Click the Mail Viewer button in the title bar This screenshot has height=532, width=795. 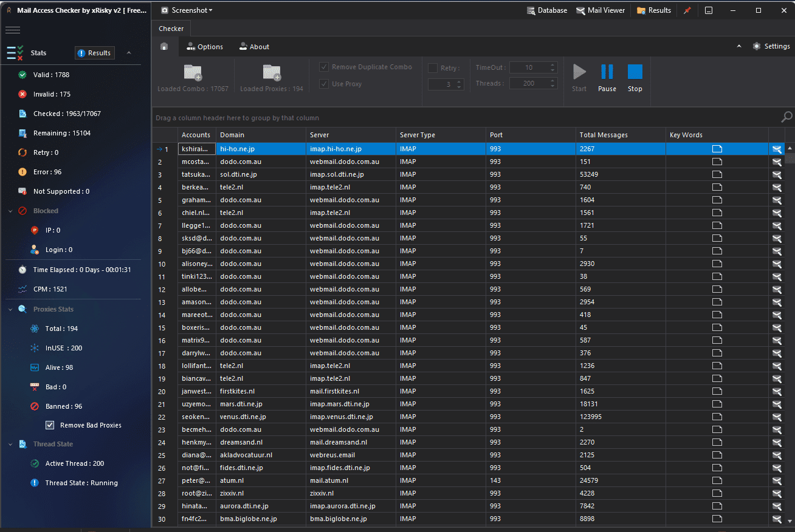(600, 10)
